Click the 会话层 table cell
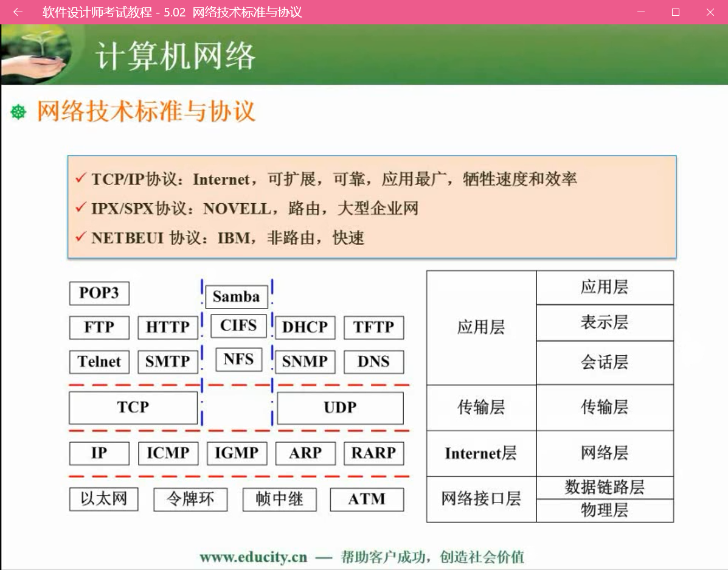 605,363
